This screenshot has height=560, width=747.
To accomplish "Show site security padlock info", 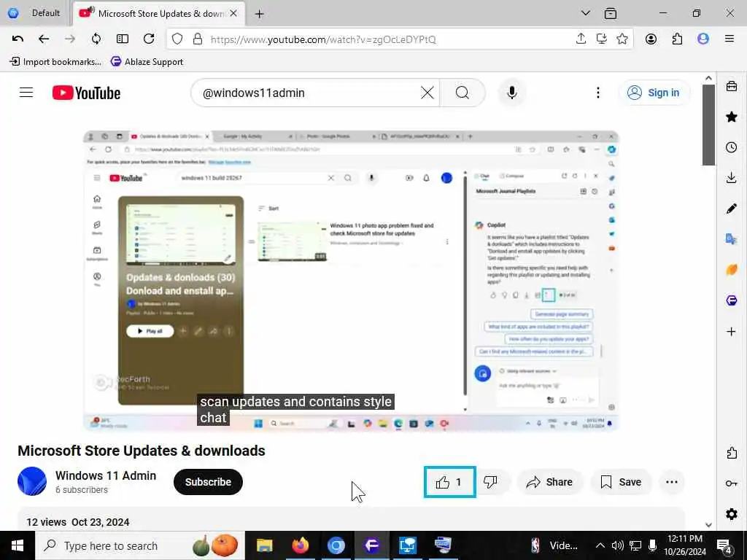I will pos(198,39).
